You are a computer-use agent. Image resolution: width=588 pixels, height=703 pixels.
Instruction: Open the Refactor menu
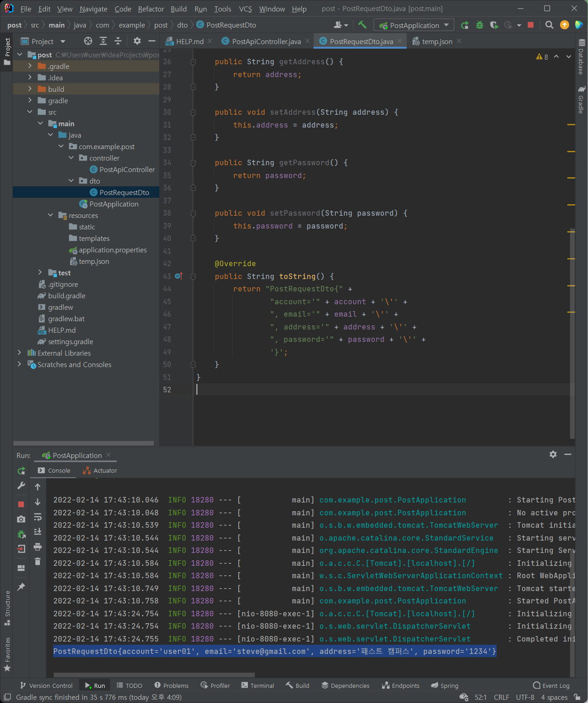point(151,9)
